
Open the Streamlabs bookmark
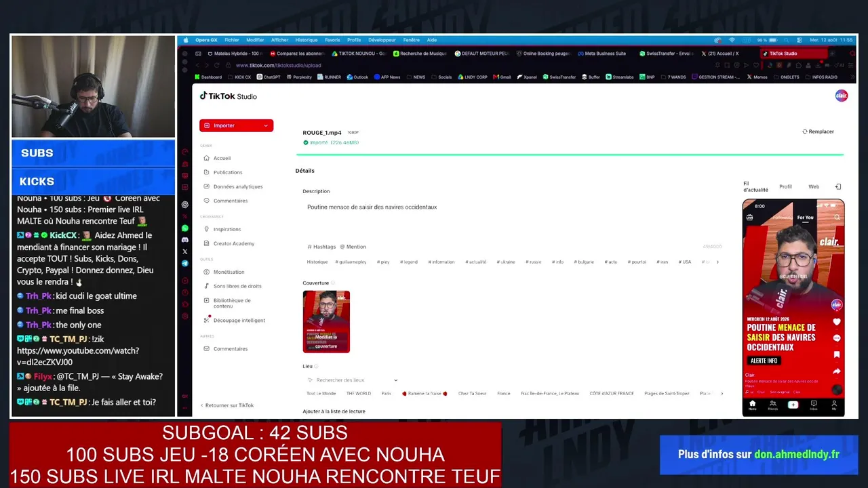(618, 77)
